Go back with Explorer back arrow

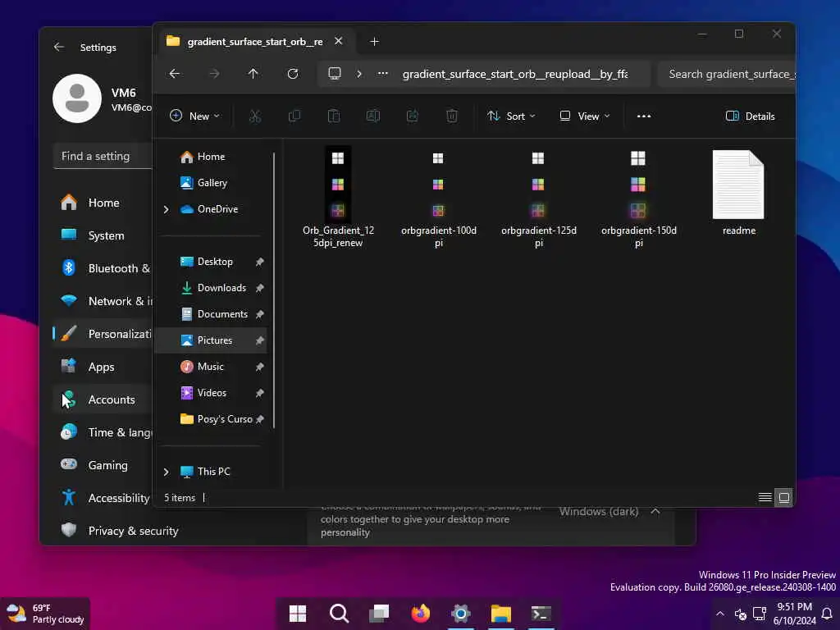[175, 73]
